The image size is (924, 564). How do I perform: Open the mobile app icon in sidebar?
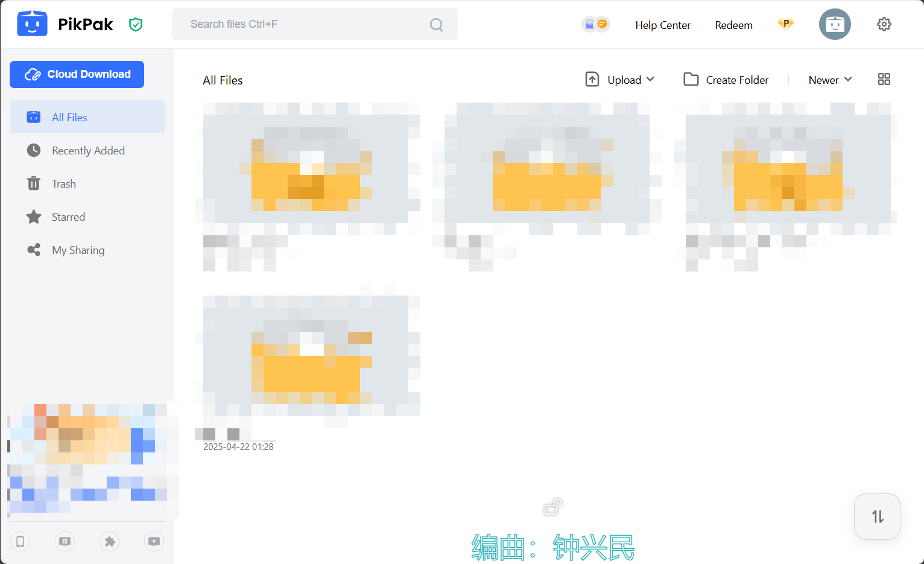point(20,541)
